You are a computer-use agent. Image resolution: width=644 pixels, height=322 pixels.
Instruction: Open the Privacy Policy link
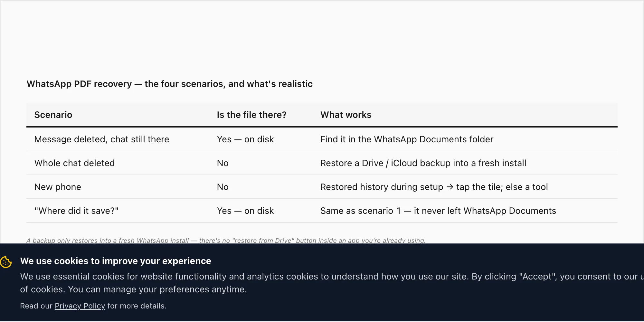(x=80, y=306)
